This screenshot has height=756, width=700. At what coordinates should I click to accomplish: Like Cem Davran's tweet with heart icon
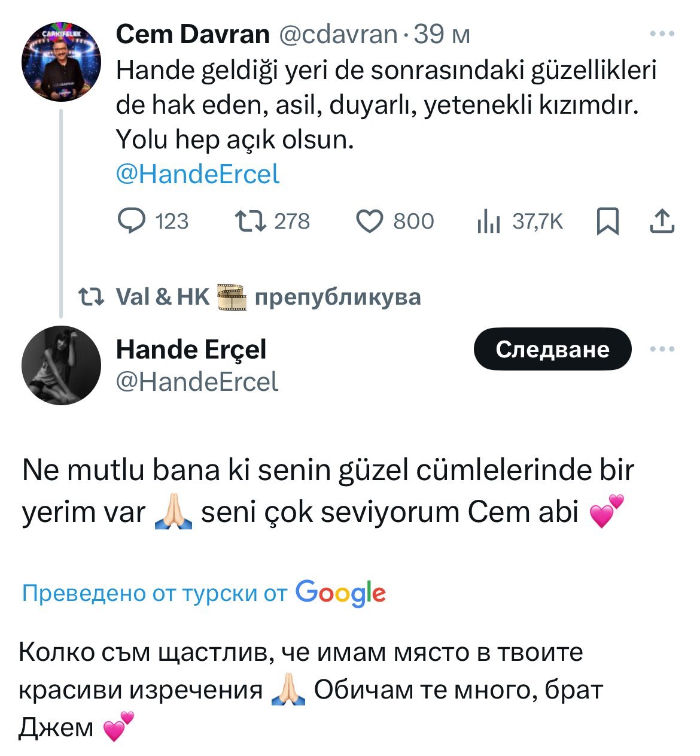[x=369, y=221]
